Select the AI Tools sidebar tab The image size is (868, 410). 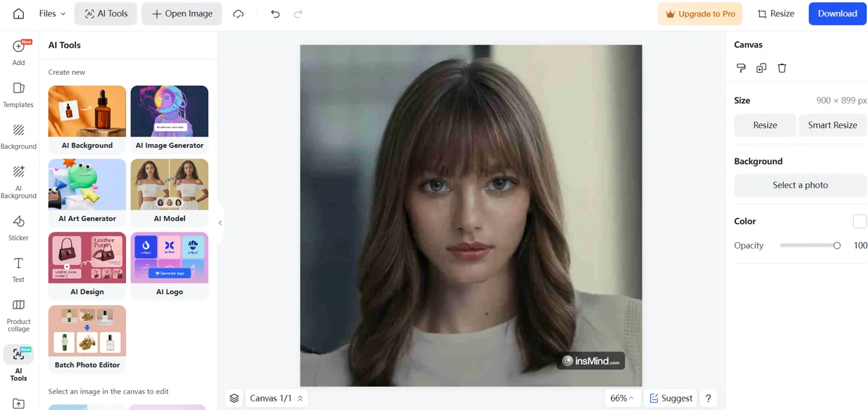tap(18, 364)
